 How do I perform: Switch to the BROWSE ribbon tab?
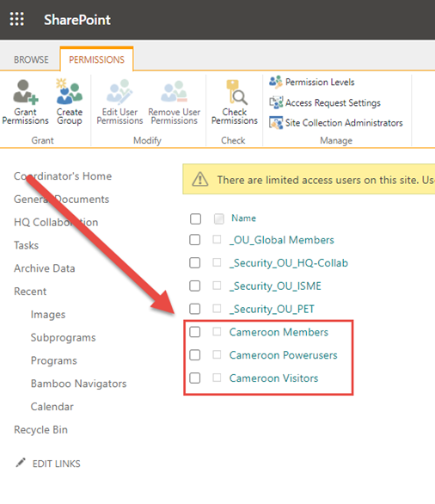tap(31, 59)
